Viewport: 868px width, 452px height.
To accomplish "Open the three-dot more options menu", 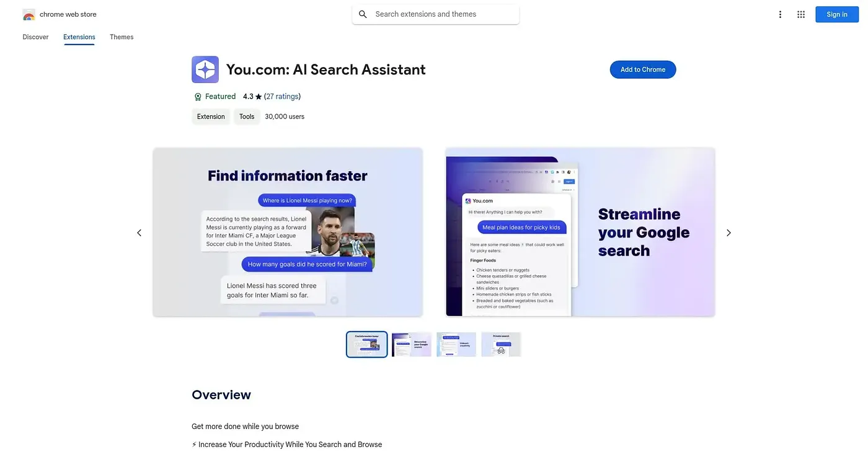I will pos(780,14).
